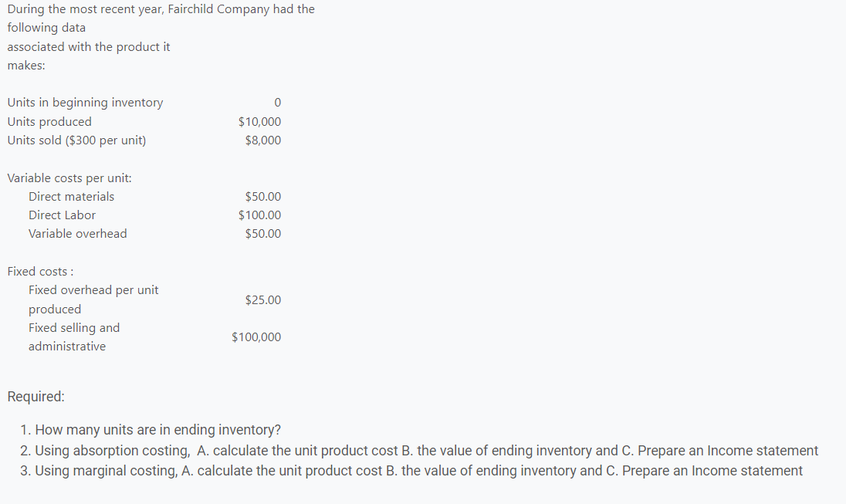
Task: Click the $100,000 fixed selling amount
Action: (256, 337)
